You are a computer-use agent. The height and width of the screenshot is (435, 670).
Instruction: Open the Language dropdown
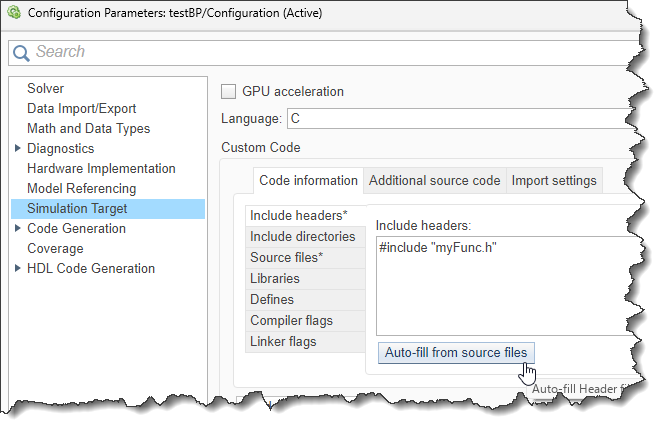click(x=460, y=119)
